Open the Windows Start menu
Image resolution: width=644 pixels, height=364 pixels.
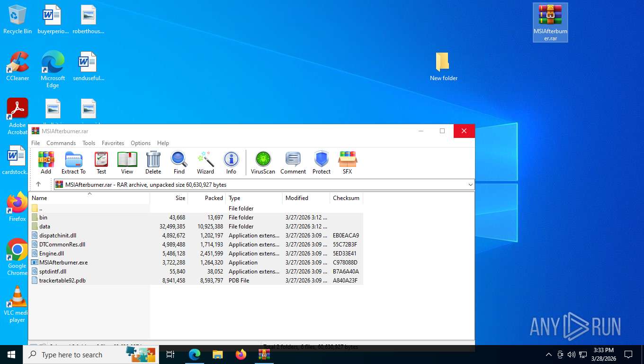[11, 355]
